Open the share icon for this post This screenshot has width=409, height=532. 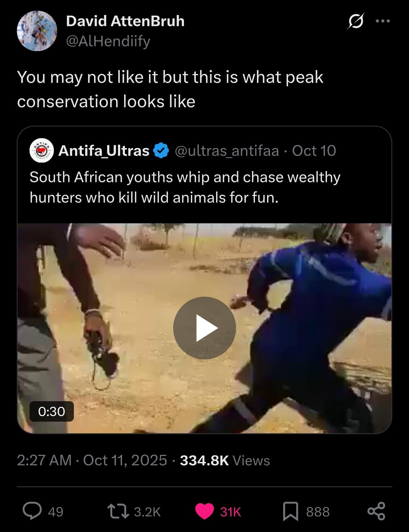(376, 511)
